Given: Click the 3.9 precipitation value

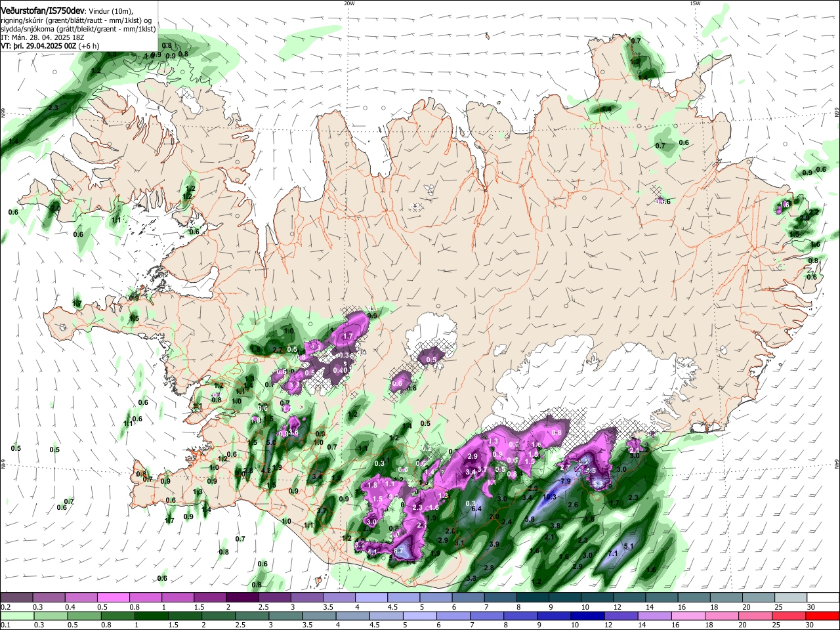Looking at the screenshot, I should pyautogui.click(x=495, y=544).
